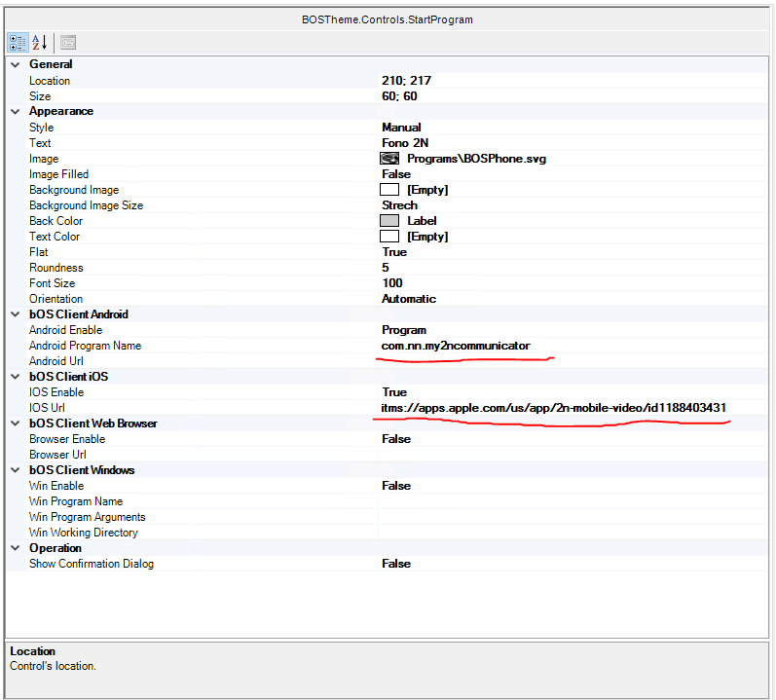Collapse the Appearance category
Viewport: 776px width, 700px height.
15,112
